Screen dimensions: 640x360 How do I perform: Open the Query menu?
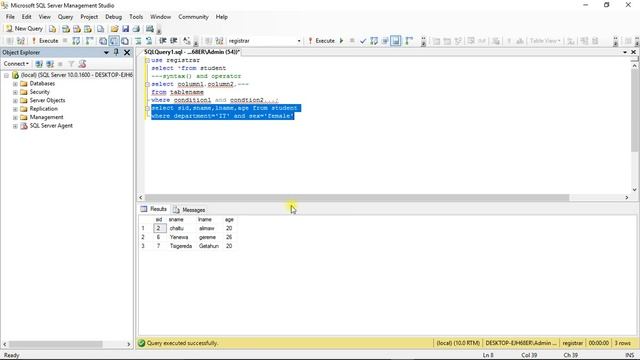(x=65, y=17)
